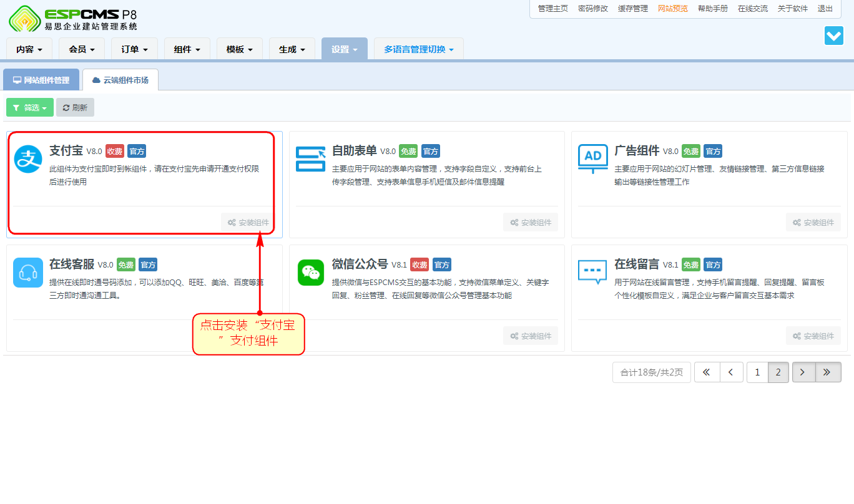This screenshot has height=504, width=854.
Task: Open the 会员 dropdown menu
Action: tap(82, 49)
